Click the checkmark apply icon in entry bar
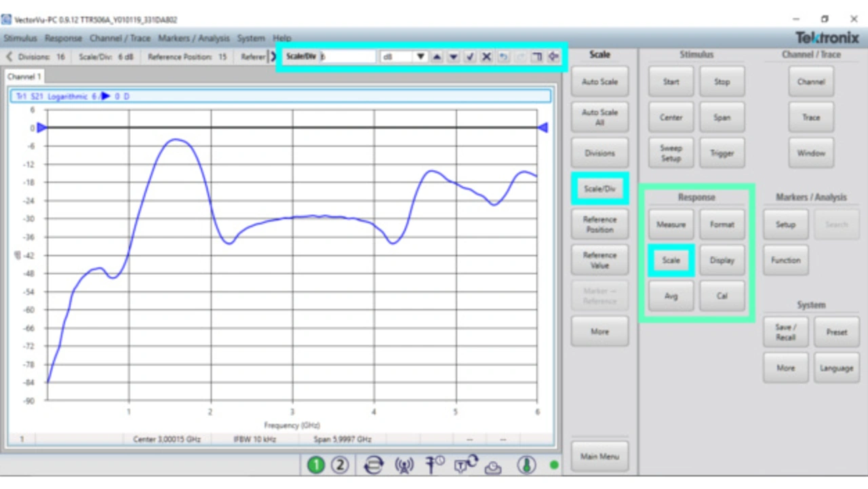Viewport: 868px width, 489px height. [470, 57]
